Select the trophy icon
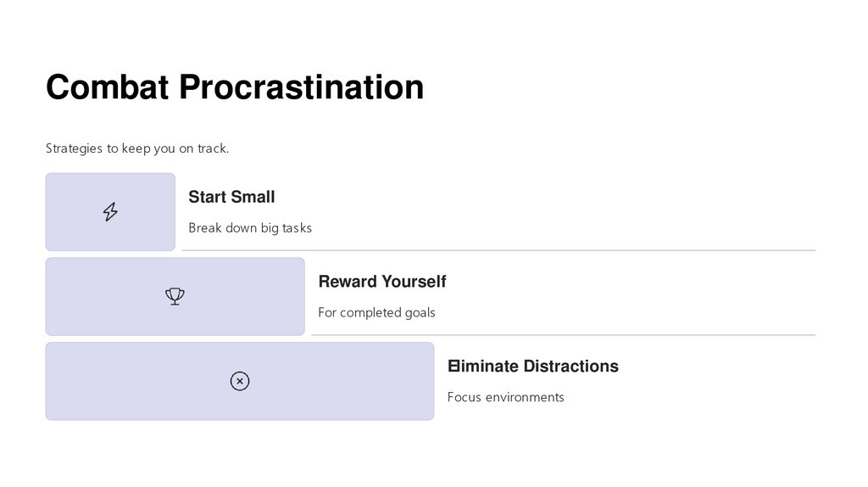Image resolution: width=868 pixels, height=487 pixels. 175,296
